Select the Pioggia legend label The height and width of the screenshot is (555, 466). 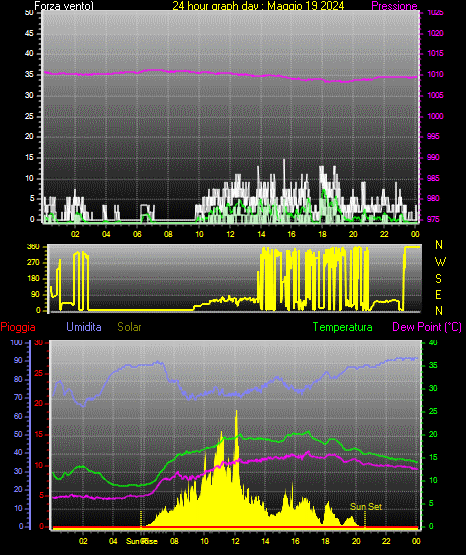[x=18, y=327]
